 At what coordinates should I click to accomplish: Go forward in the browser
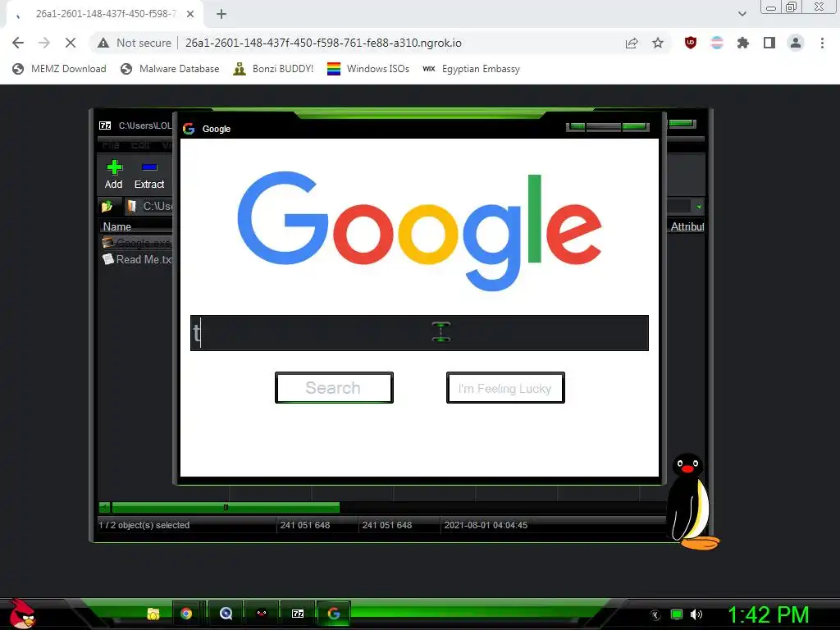click(x=44, y=43)
